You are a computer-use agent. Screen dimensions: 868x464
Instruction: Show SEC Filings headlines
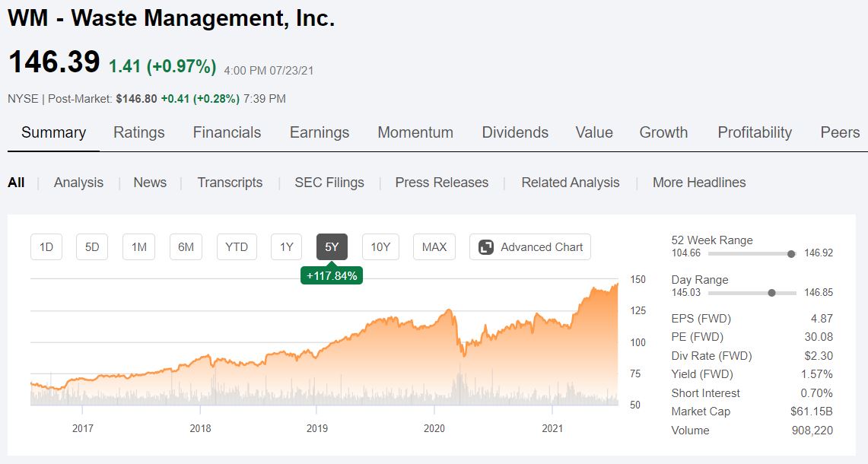[329, 182]
